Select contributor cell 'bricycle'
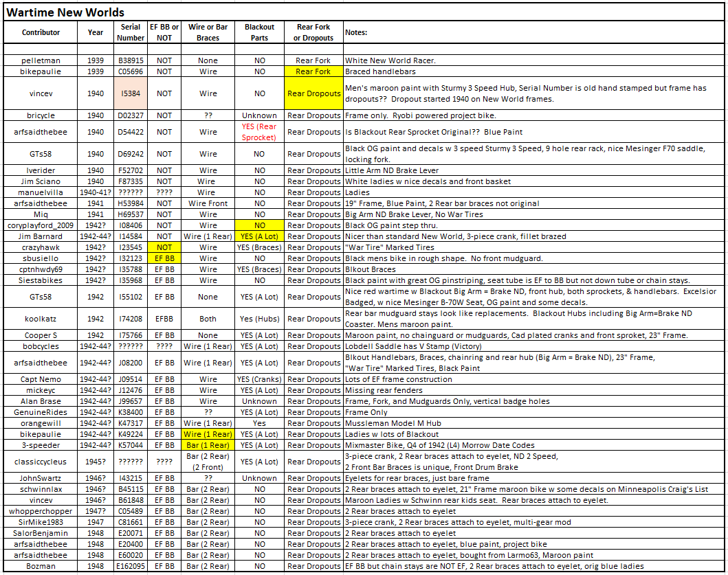 [41, 115]
